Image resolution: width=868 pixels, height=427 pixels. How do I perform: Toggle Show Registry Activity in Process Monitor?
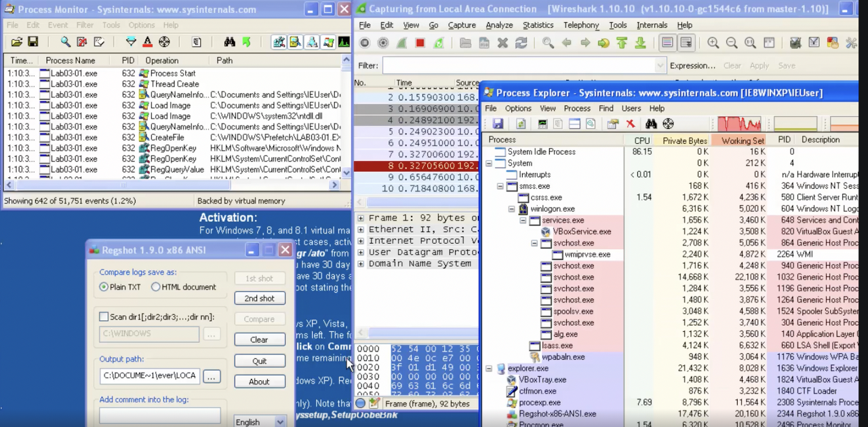click(279, 42)
